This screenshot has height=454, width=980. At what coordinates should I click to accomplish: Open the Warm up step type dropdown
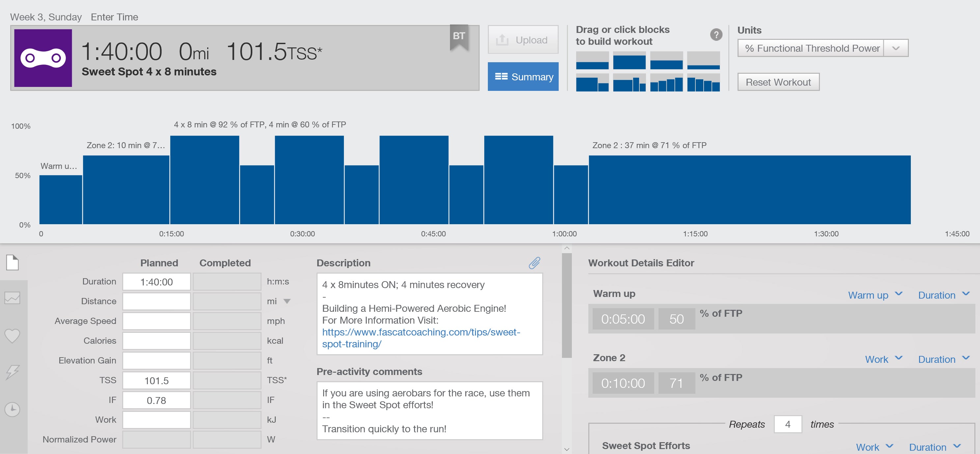pyautogui.click(x=875, y=295)
